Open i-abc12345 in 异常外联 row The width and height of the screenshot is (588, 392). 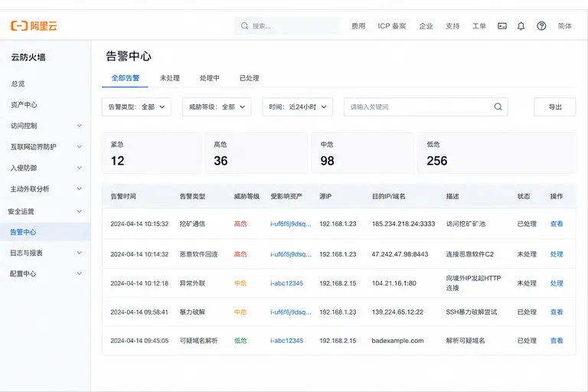pyautogui.click(x=286, y=283)
